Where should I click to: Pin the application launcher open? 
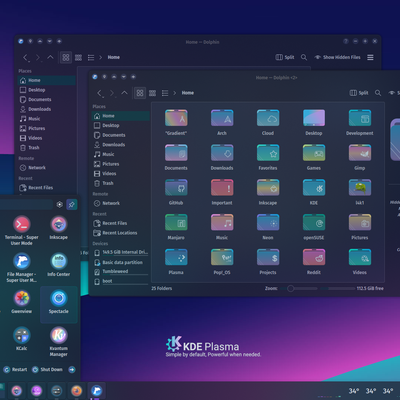71,204
